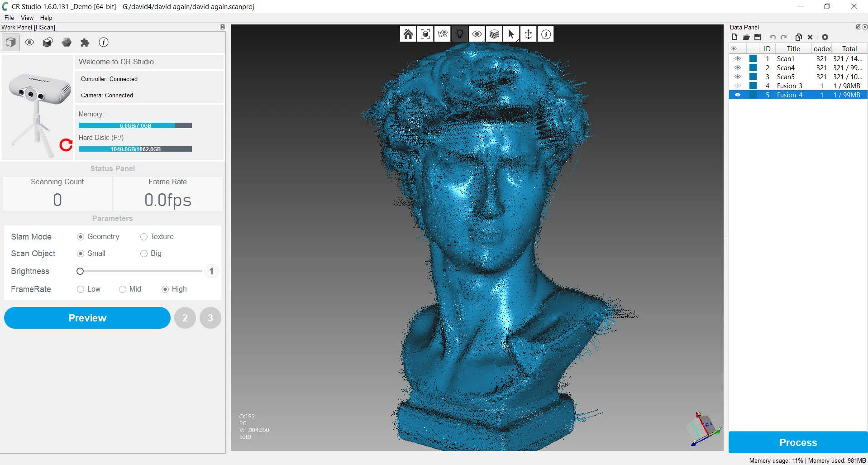This screenshot has height=465, width=868.
Task: Go to step 3 button
Action: (x=210, y=318)
